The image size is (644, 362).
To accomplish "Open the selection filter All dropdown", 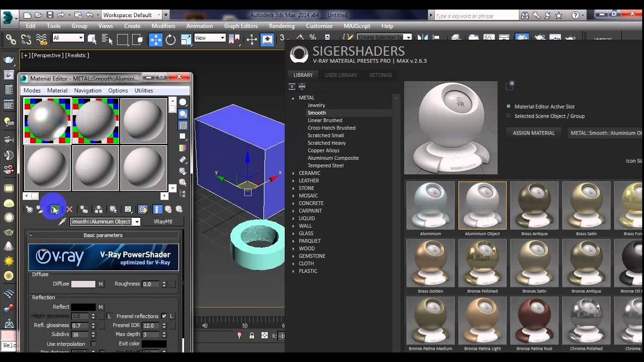I will (x=68, y=38).
